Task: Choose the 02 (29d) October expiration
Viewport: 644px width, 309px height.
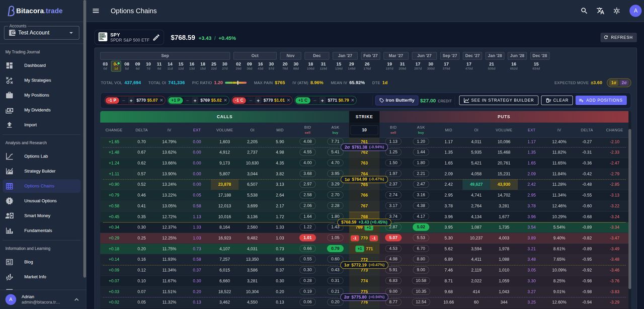Action: [x=238, y=66]
